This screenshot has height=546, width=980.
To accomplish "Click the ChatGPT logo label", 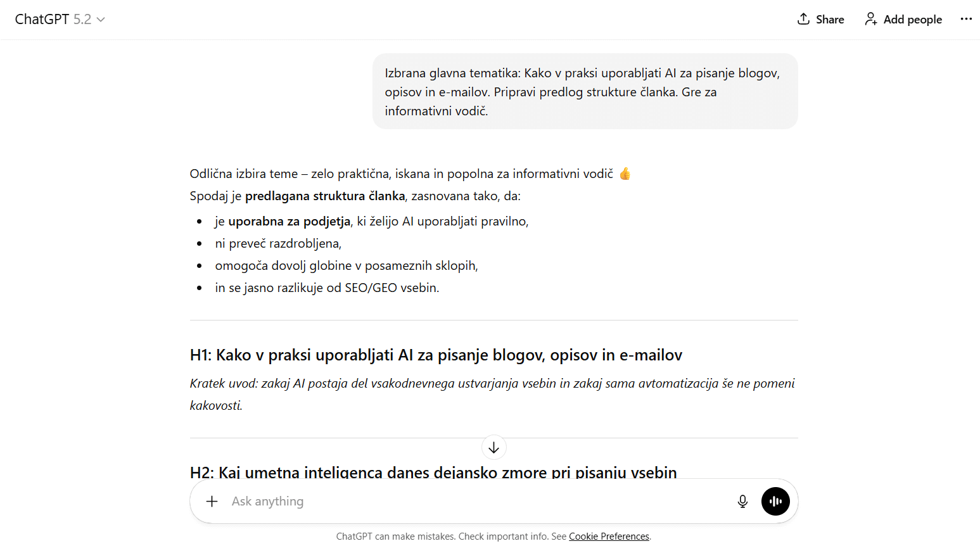I will tap(42, 19).
